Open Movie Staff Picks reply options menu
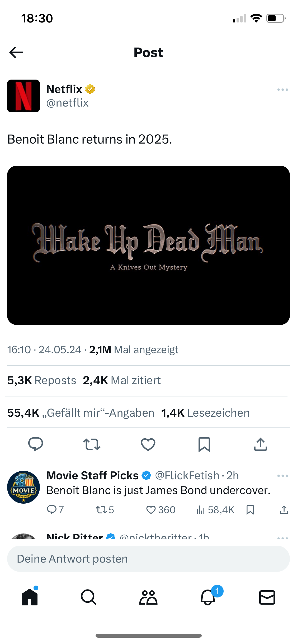Image resolution: width=297 pixels, height=644 pixels. click(x=282, y=476)
